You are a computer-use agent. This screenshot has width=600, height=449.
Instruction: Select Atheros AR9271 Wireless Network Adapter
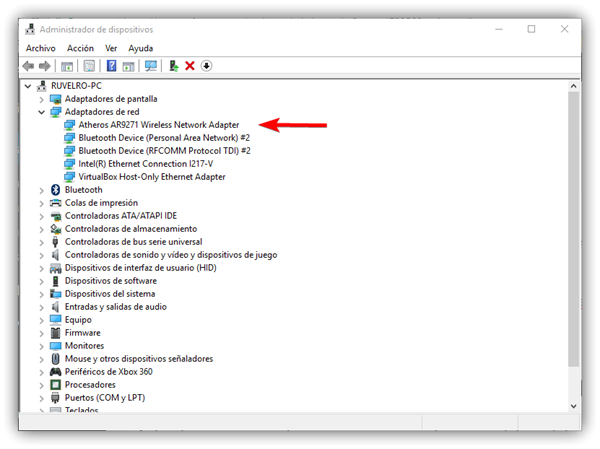(159, 125)
